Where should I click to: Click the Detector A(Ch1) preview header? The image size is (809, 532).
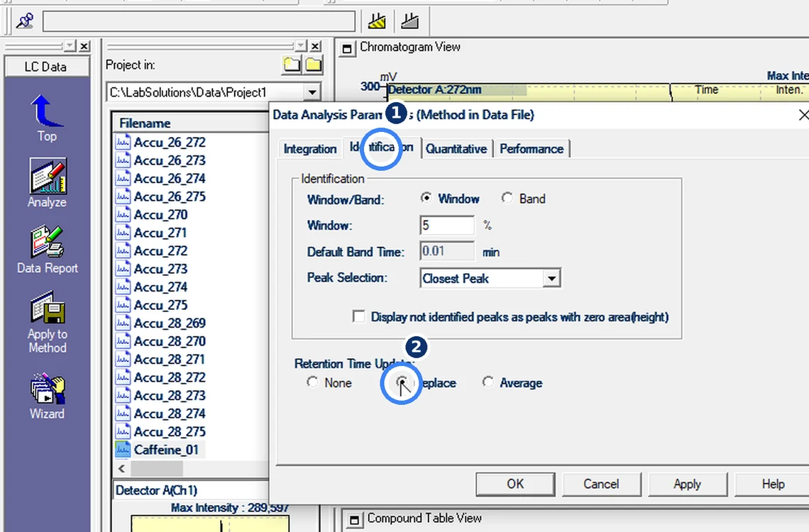point(191,490)
